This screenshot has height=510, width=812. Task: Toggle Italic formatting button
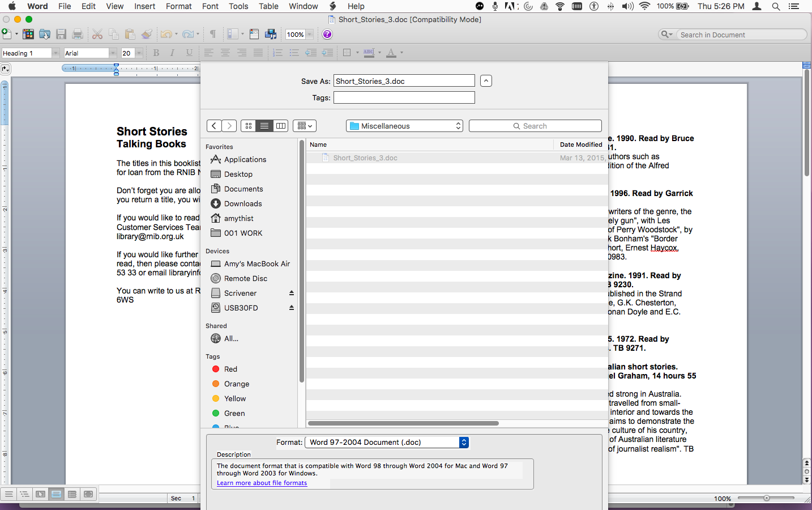pyautogui.click(x=173, y=53)
